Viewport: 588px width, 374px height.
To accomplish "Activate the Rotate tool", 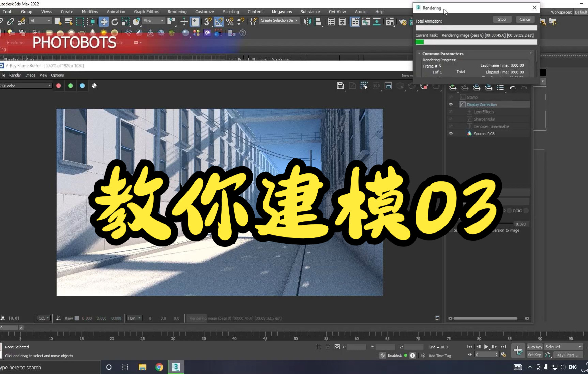I will point(115,21).
